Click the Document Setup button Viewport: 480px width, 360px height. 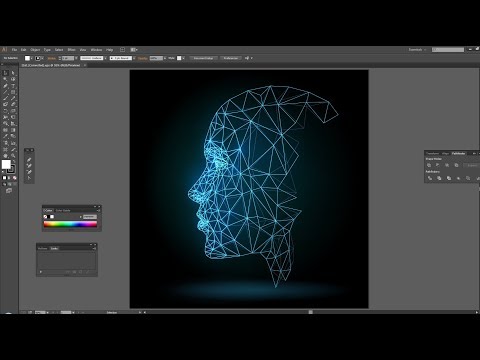pos(204,58)
